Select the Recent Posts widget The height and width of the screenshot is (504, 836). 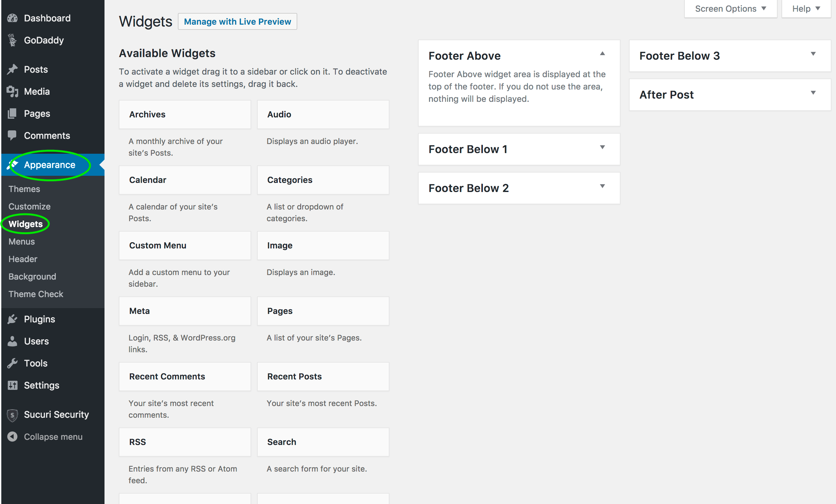pos(323,376)
